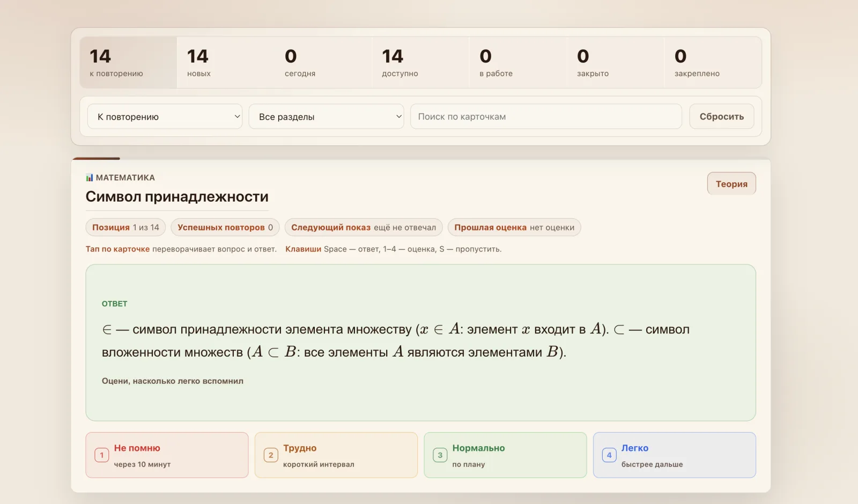The image size is (858, 504).
Task: Open the К повторению filter dropdown
Action: [x=165, y=116]
